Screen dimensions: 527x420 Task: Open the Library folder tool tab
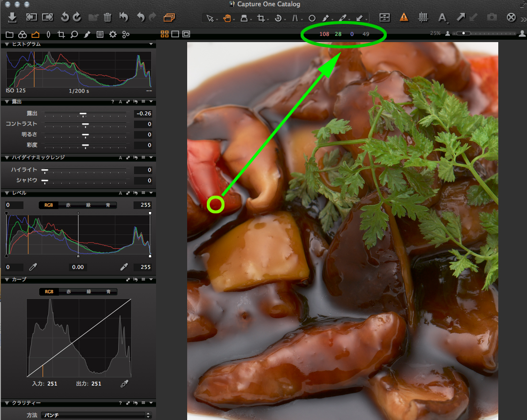[9, 34]
